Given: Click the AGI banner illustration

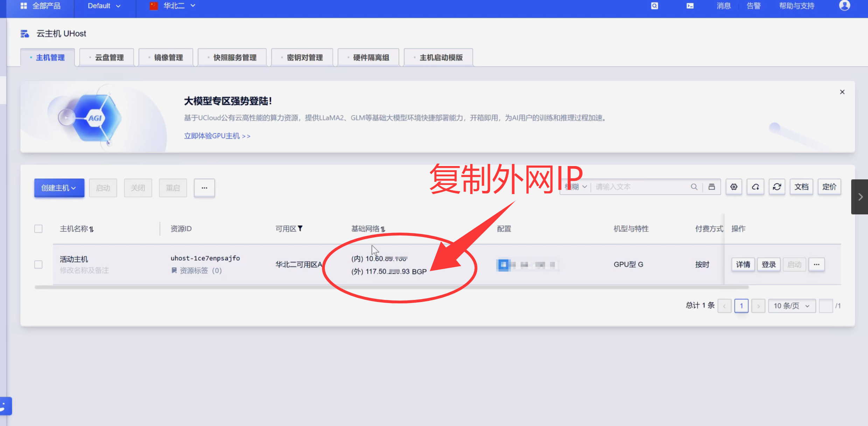Looking at the screenshot, I should click(x=89, y=118).
